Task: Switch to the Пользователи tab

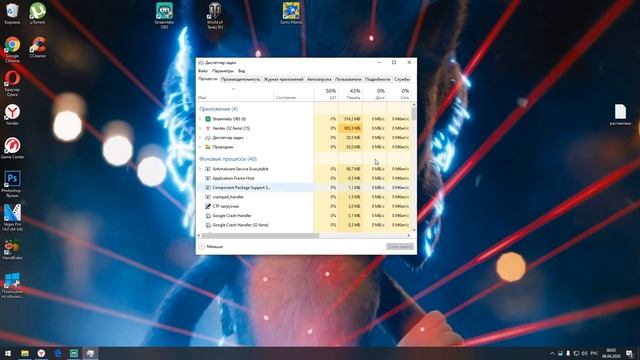Action: pos(348,79)
